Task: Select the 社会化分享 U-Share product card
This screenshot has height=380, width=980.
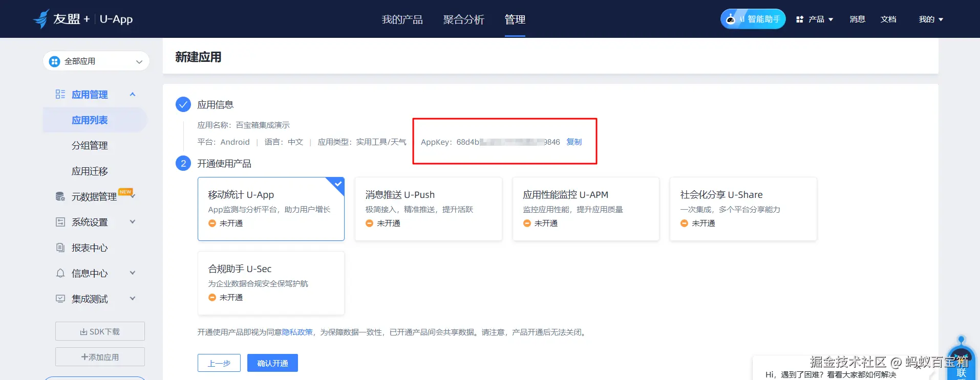Action: 743,209
